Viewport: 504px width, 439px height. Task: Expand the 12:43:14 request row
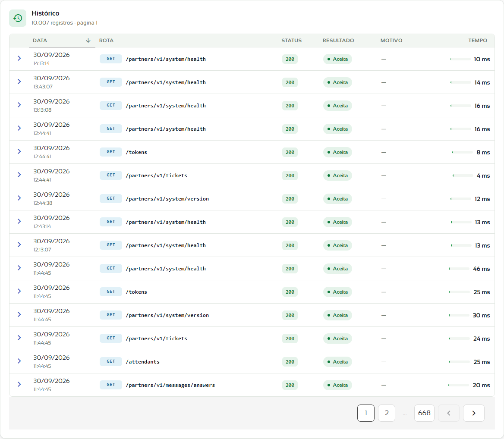19,221
